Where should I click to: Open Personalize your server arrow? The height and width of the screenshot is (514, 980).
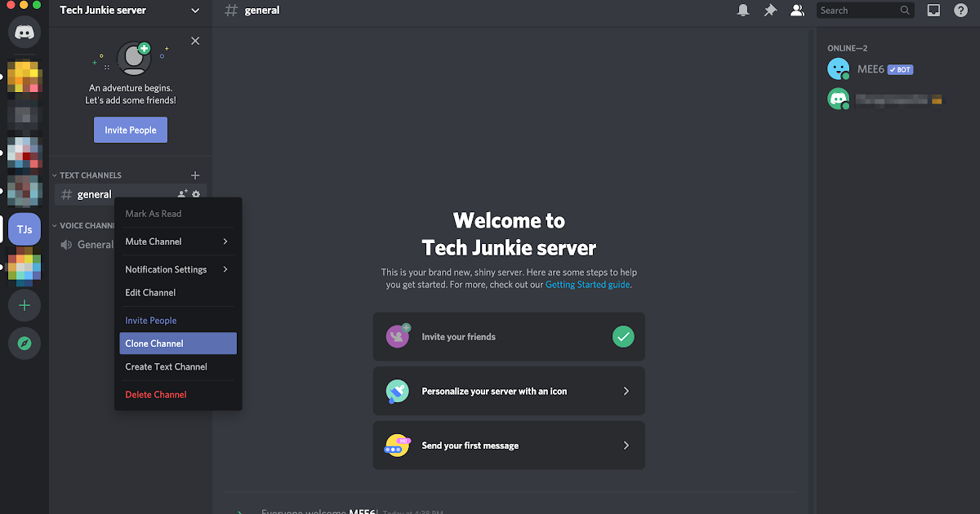pyautogui.click(x=626, y=391)
